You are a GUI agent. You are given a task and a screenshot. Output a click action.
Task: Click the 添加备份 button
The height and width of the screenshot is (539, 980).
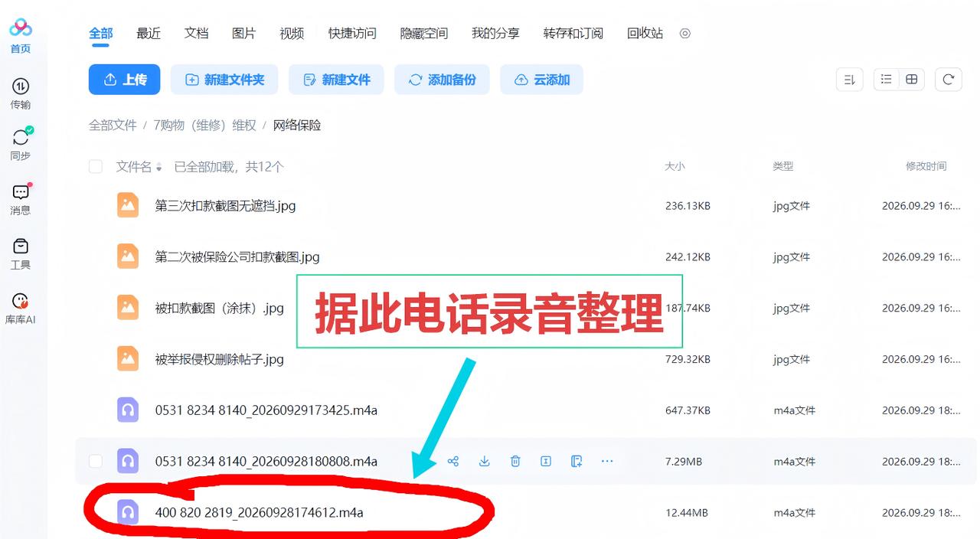coord(443,80)
